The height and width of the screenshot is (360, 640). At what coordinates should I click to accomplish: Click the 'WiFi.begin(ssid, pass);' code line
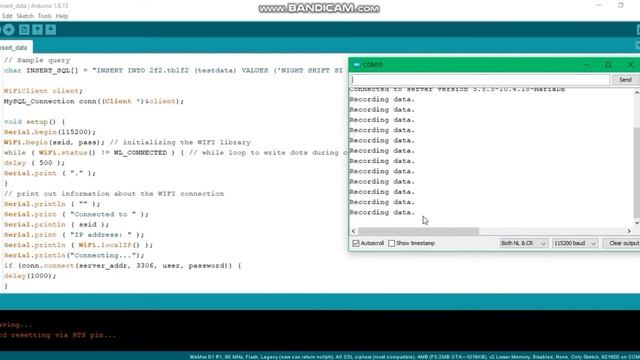click(x=127, y=142)
